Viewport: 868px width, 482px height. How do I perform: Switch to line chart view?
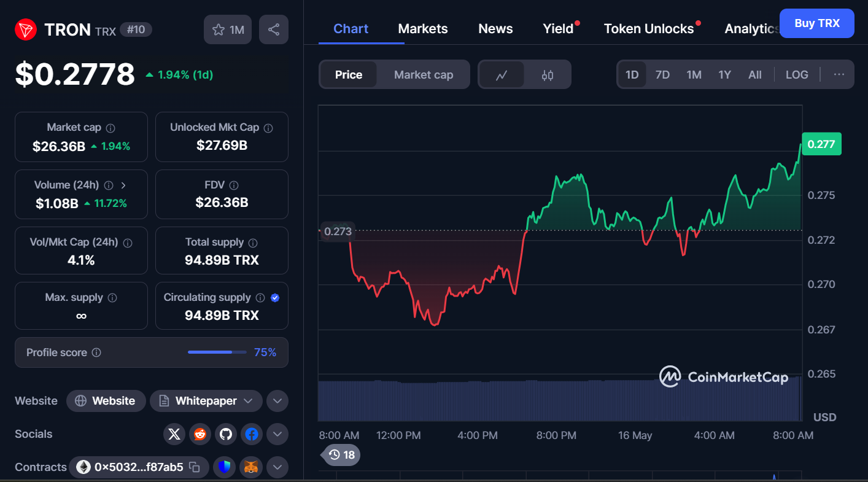click(x=502, y=75)
